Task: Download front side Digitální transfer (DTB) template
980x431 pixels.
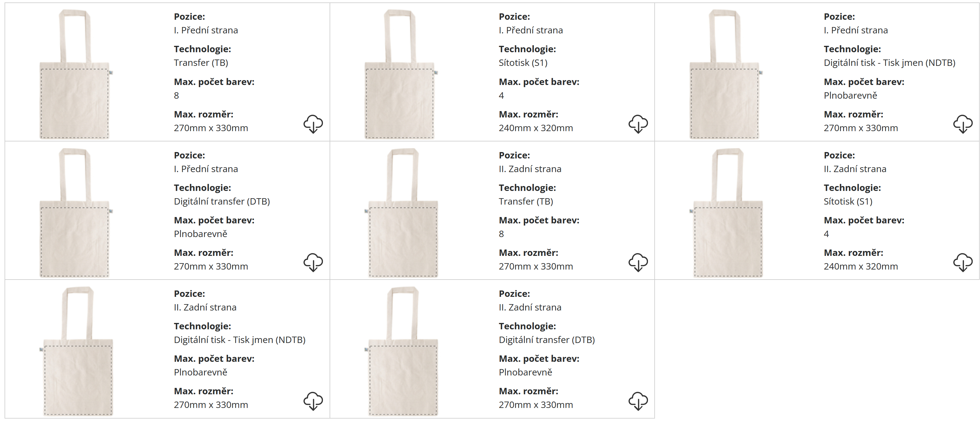Action: pyautogui.click(x=313, y=263)
